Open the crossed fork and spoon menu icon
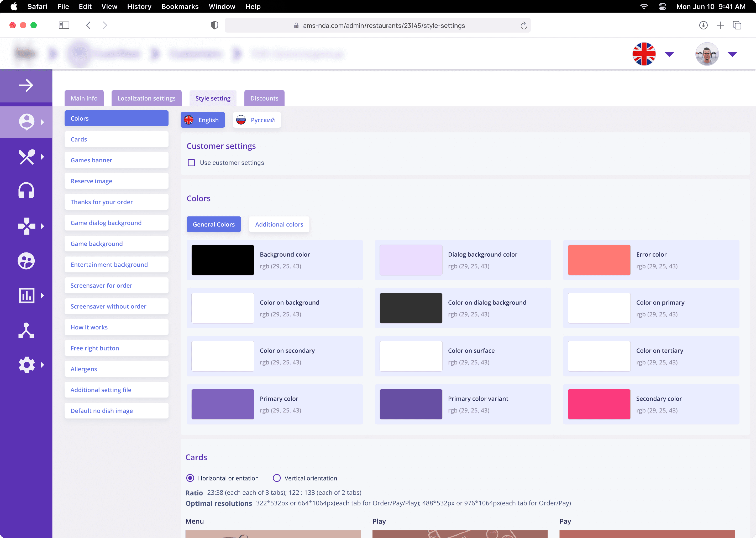This screenshot has height=538, width=756. 26,157
